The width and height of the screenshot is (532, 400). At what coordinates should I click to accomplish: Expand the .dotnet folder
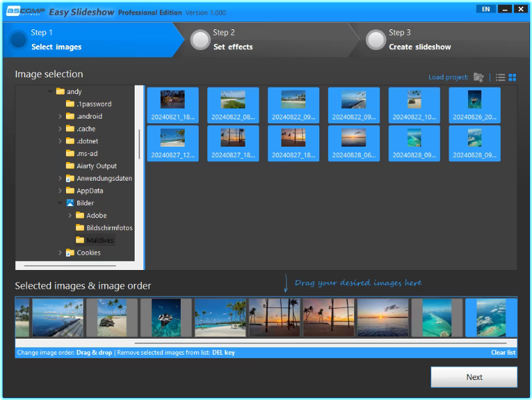pos(60,141)
